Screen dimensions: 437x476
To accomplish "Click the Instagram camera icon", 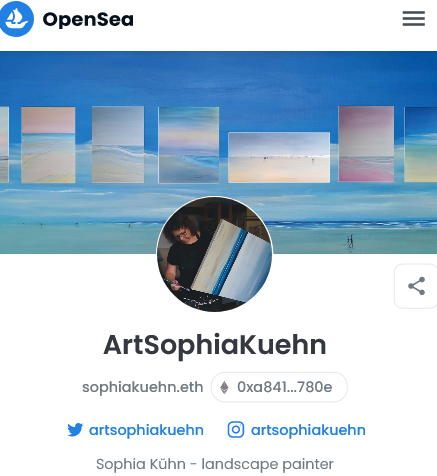I will 236,429.
